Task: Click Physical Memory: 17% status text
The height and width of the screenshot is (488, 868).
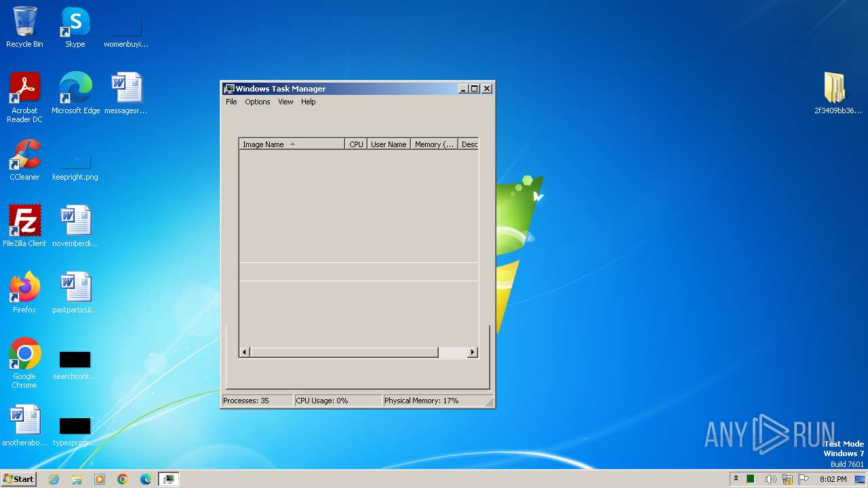Action: pos(422,401)
